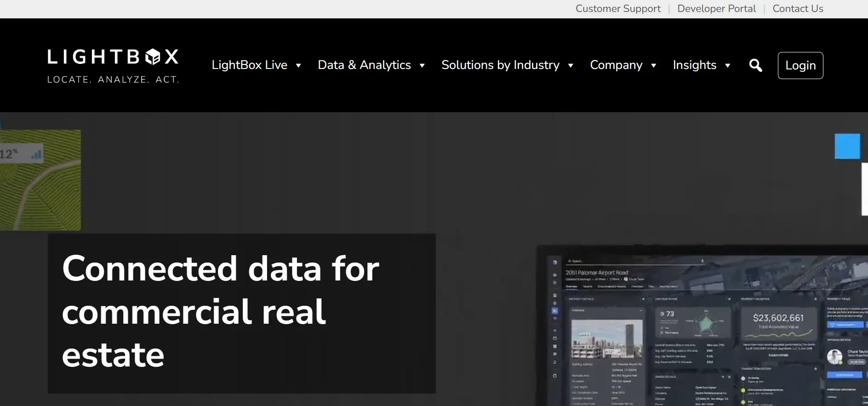Expand the Company dropdown arrow
This screenshot has height=406, width=868.
pos(653,66)
